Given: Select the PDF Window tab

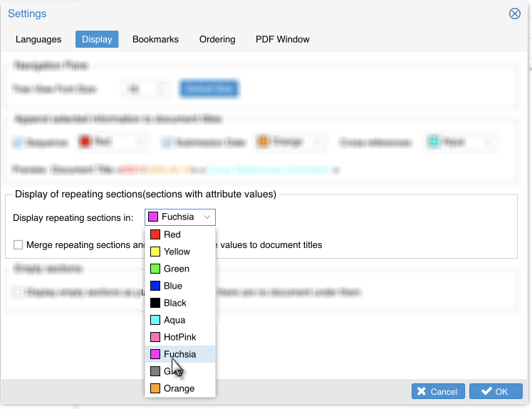Looking at the screenshot, I should [283, 39].
